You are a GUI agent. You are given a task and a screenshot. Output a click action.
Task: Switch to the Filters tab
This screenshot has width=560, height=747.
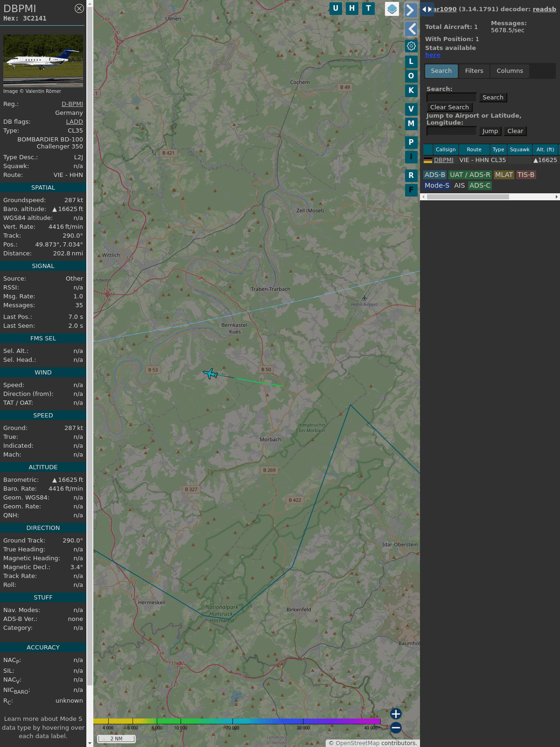coord(474,71)
